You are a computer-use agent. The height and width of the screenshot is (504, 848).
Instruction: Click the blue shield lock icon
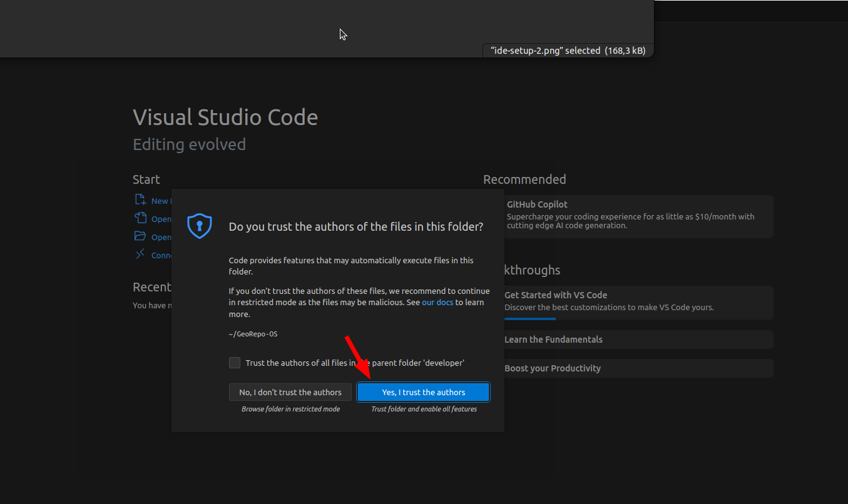[x=200, y=226]
